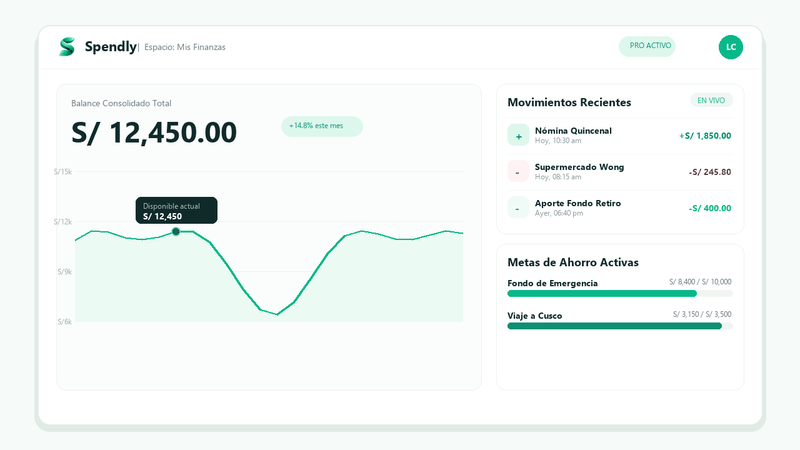This screenshot has height=450, width=800.
Task: Click the minus icon beside Aporte Fondo Retiro
Action: (x=518, y=208)
